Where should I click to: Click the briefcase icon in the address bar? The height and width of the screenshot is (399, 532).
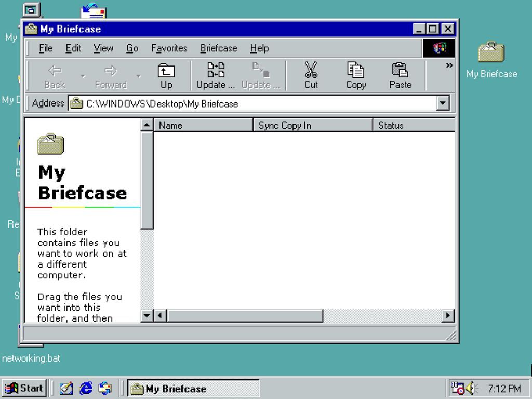77,103
